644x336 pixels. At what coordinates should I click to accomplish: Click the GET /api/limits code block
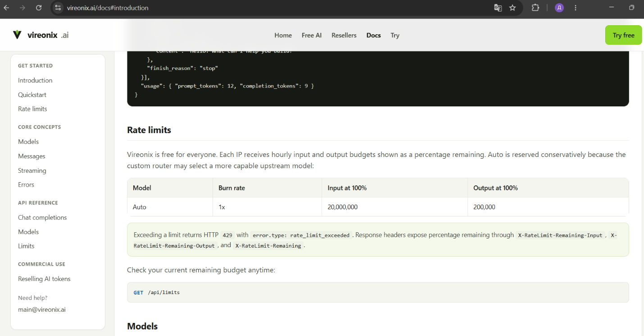[x=378, y=292]
